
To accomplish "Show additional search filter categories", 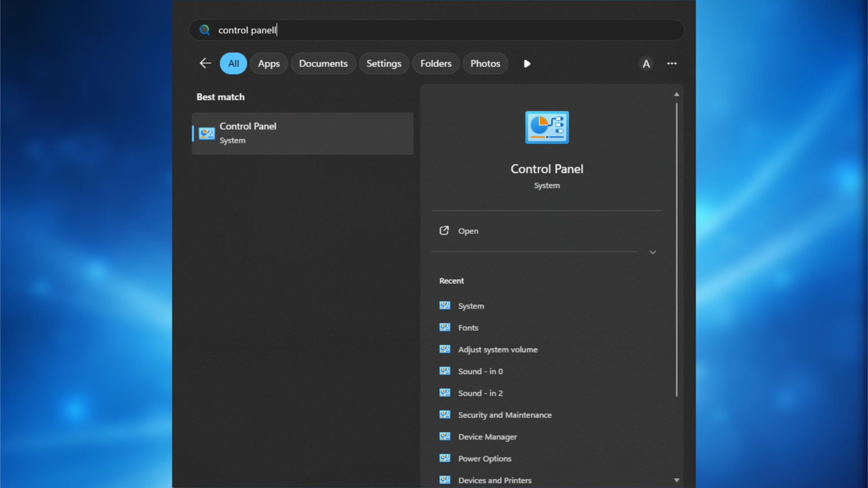I will (527, 64).
